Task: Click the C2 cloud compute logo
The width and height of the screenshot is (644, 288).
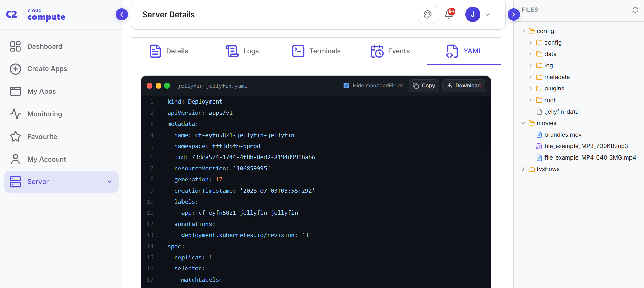Action: [36, 15]
